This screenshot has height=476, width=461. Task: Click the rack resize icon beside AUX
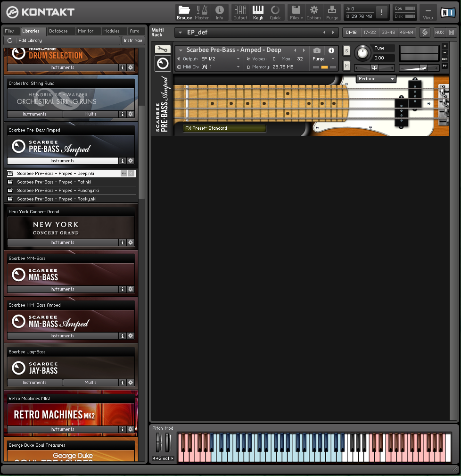click(x=451, y=32)
